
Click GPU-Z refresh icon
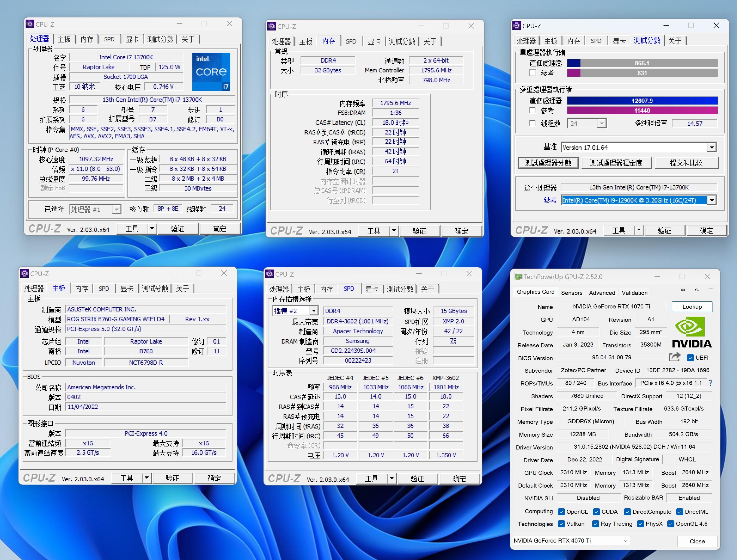697,290
